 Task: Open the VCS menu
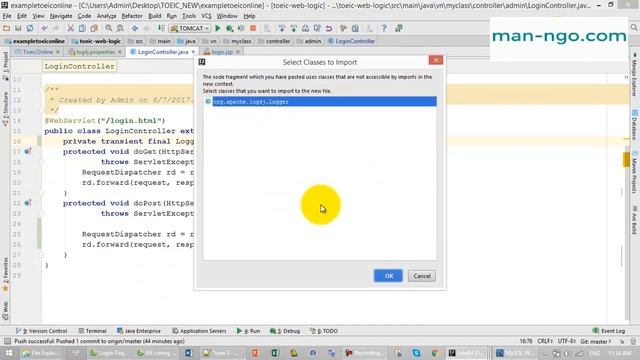[206, 16]
